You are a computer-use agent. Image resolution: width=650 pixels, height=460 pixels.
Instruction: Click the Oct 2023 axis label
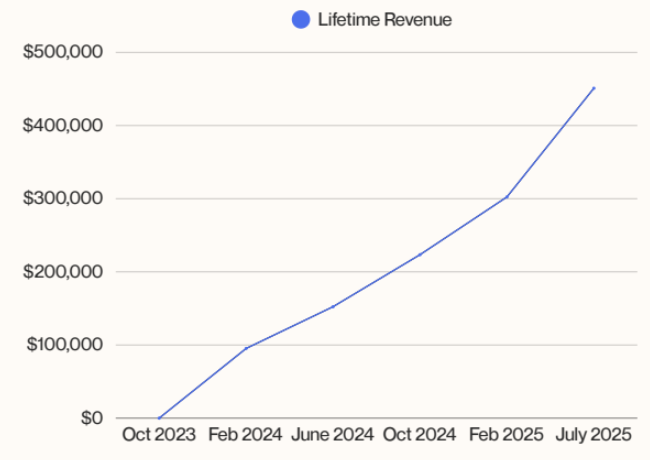[159, 435]
